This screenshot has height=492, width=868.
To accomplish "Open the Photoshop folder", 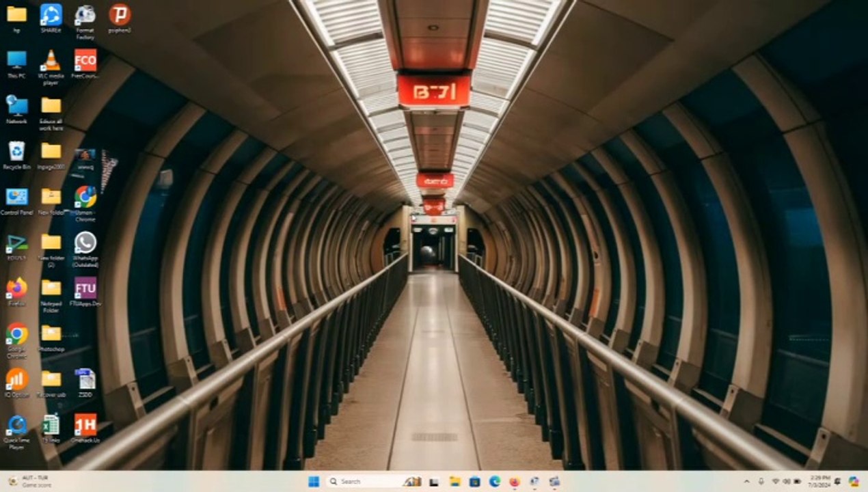I will [51, 338].
